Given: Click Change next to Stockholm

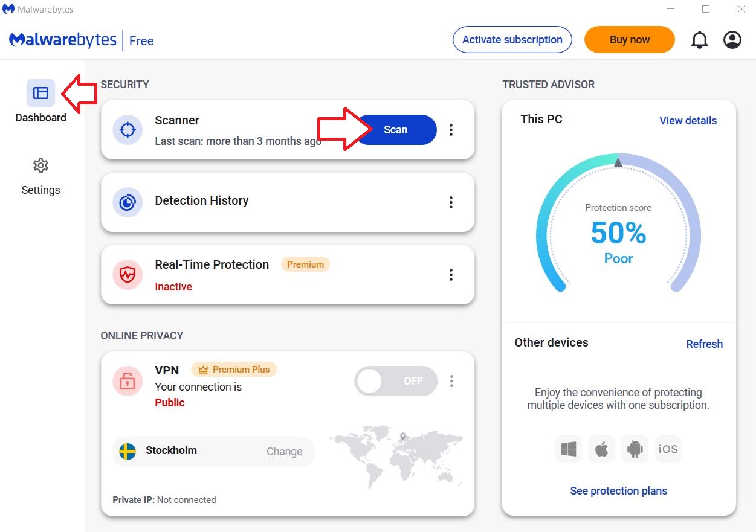Looking at the screenshot, I should tap(285, 452).
